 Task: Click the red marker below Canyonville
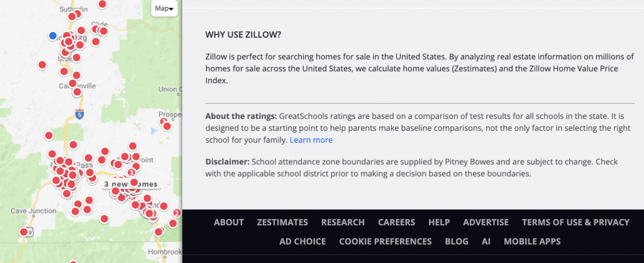[x=77, y=92]
